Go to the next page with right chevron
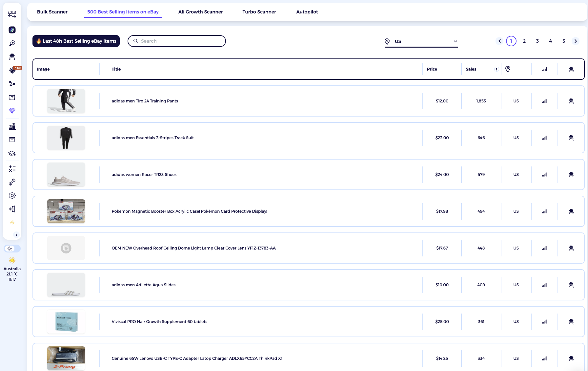This screenshot has width=588, height=371. tap(576, 41)
